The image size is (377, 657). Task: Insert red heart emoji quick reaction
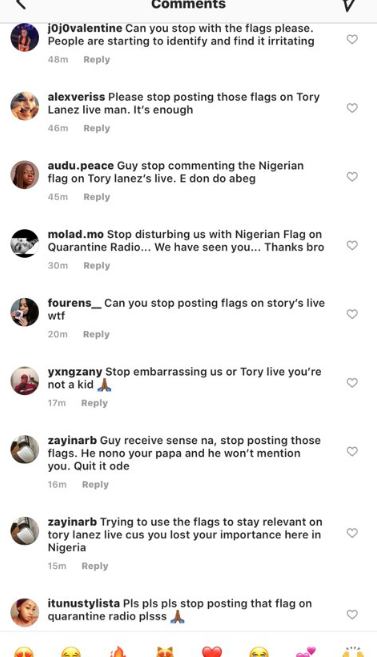212,652
